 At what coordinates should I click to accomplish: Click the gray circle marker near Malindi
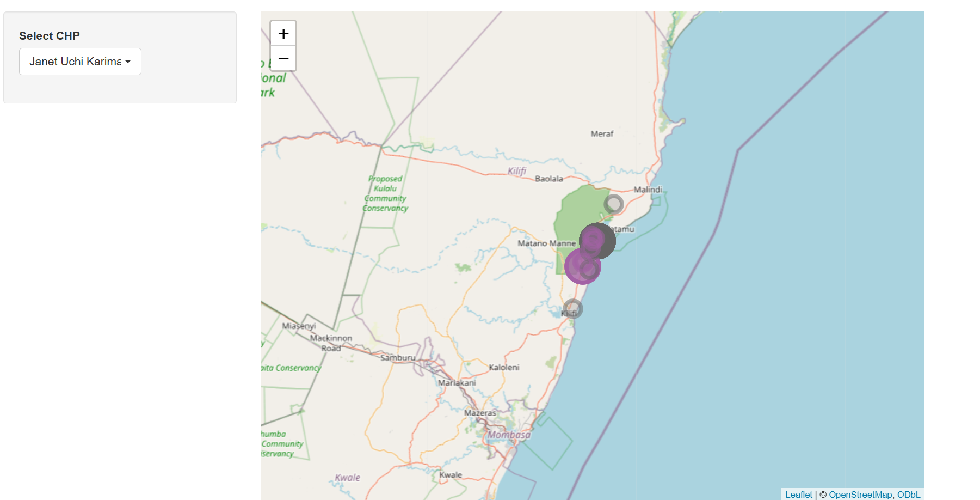[614, 204]
